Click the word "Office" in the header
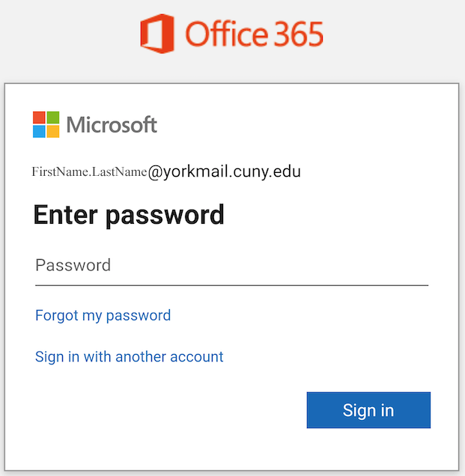 [x=227, y=34]
